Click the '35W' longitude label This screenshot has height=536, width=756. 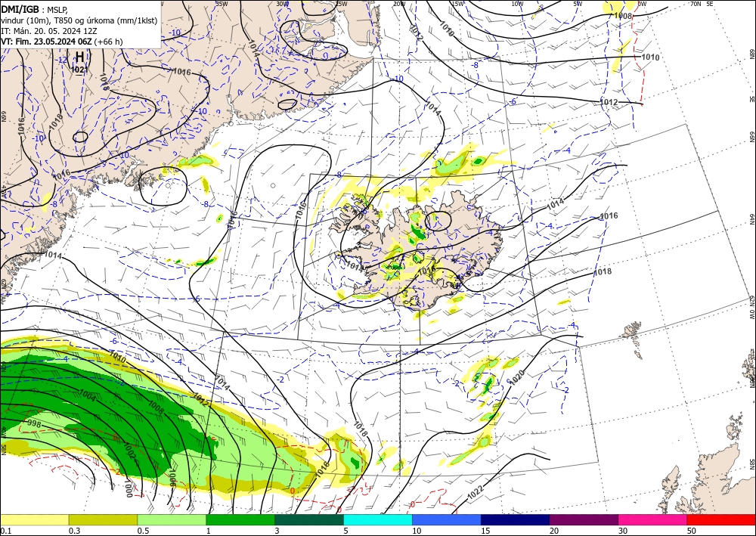click(222, 4)
